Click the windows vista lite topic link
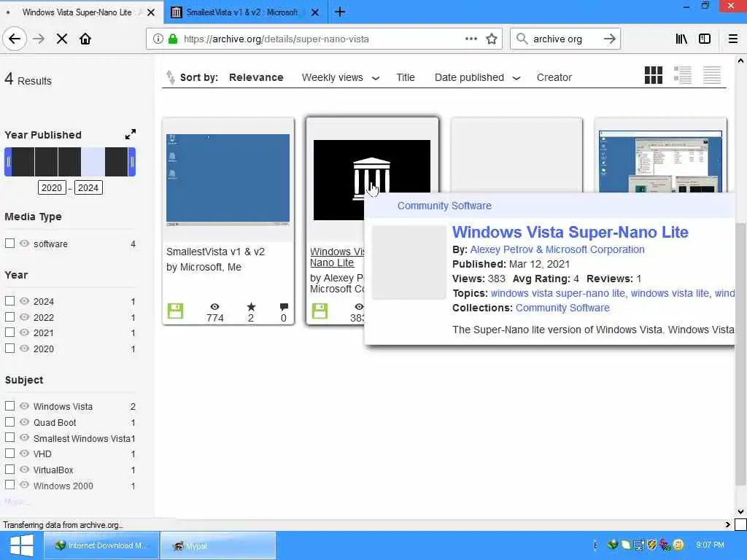Viewport: 747px width, 560px height. (671, 293)
